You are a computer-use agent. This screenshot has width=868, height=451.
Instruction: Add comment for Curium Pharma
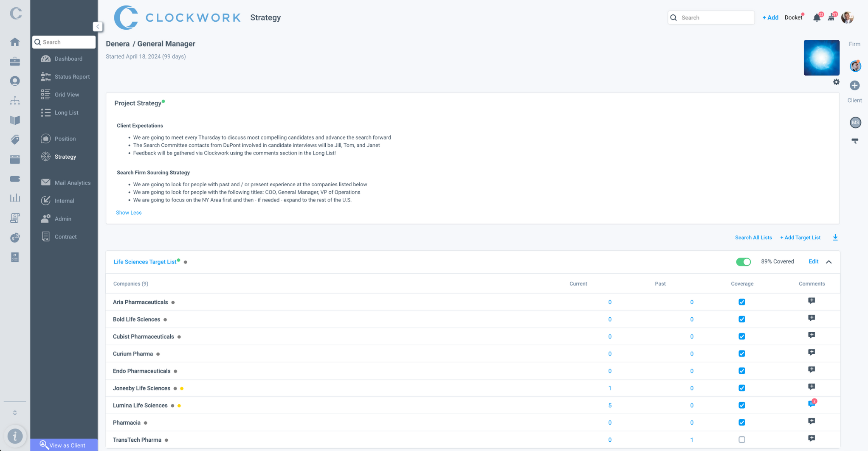812,353
